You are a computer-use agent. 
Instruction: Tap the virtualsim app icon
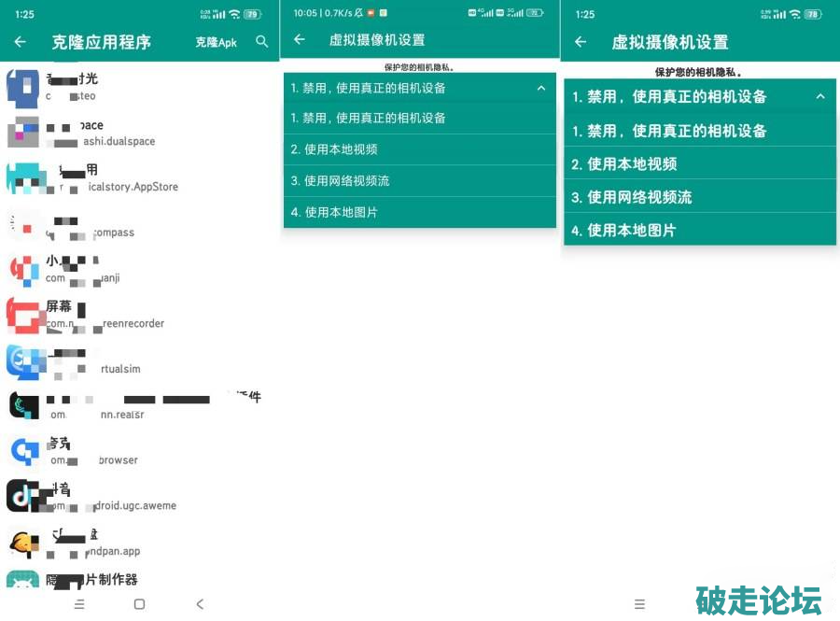pos(23,360)
